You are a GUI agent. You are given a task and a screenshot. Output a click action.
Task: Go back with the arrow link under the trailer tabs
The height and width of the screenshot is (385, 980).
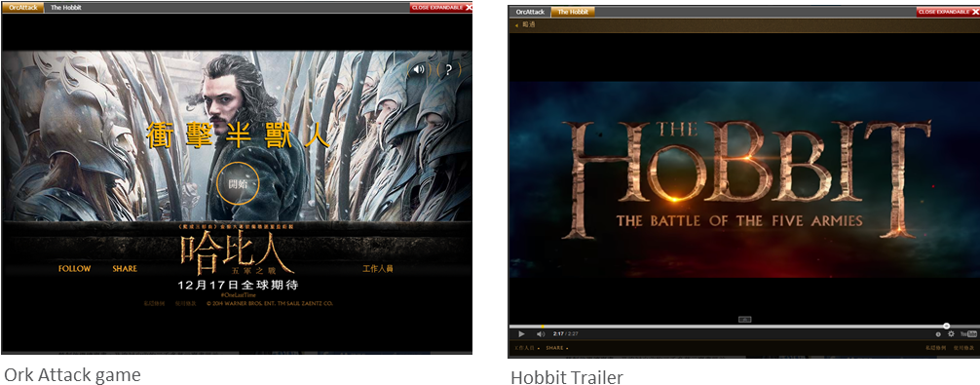pyautogui.click(x=525, y=25)
